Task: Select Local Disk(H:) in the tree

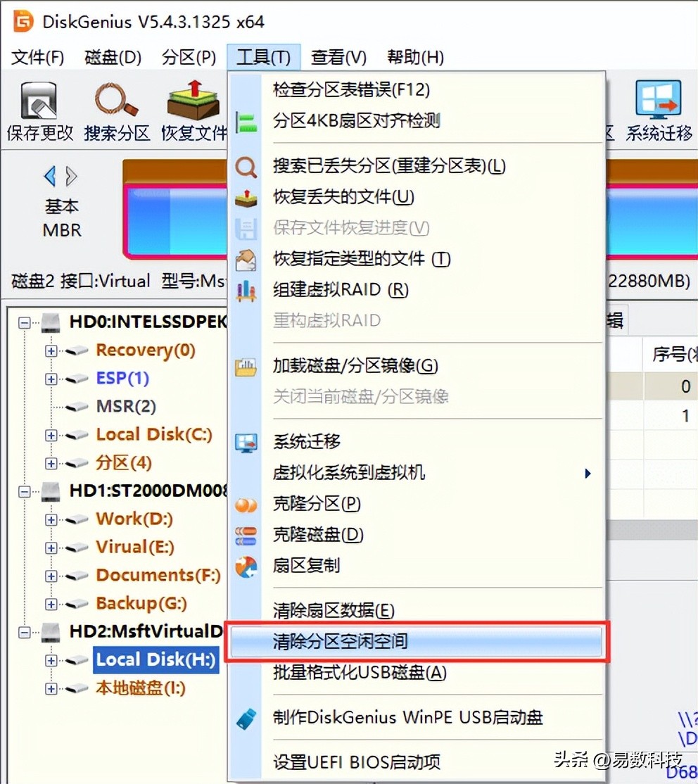Action: [x=156, y=660]
